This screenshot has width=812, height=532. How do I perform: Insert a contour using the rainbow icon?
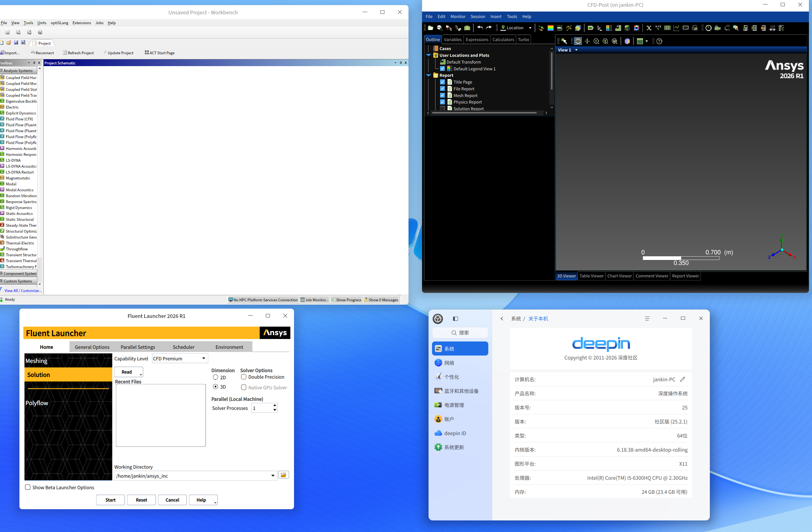point(550,28)
